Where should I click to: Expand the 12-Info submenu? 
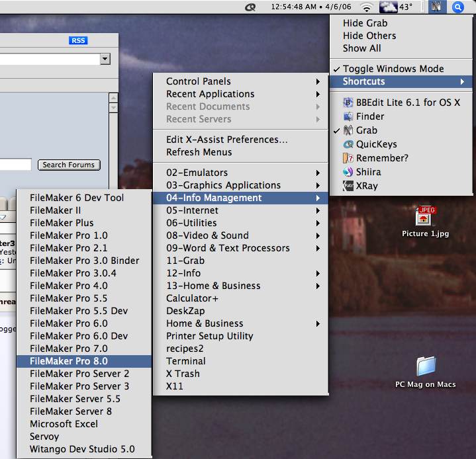(x=241, y=273)
